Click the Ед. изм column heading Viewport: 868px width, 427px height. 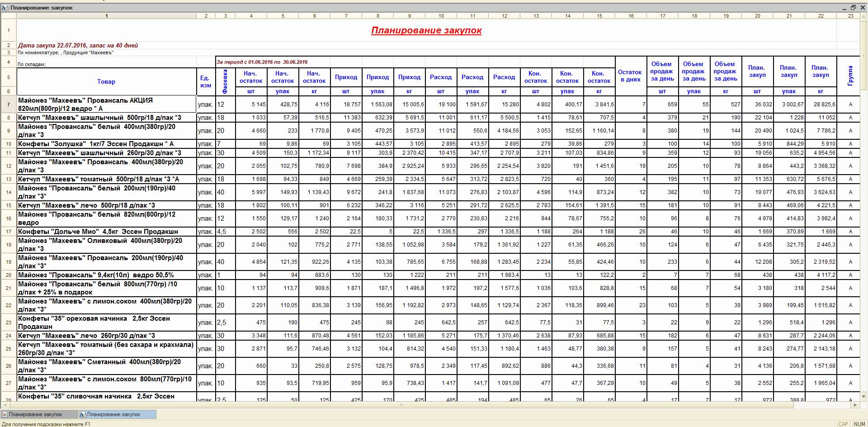206,81
